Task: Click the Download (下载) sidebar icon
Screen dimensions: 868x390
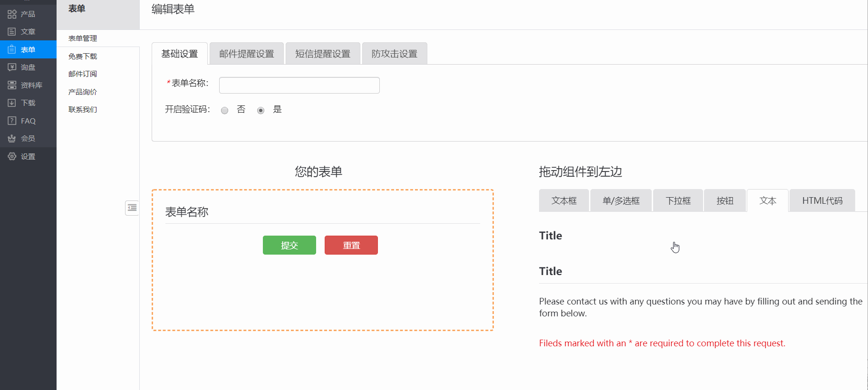Action: click(12, 103)
